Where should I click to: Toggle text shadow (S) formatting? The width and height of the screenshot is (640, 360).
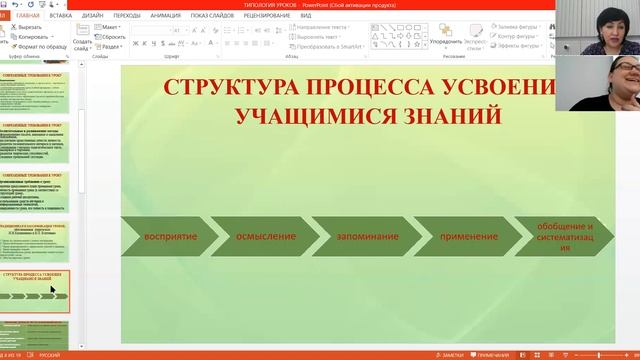(x=162, y=43)
